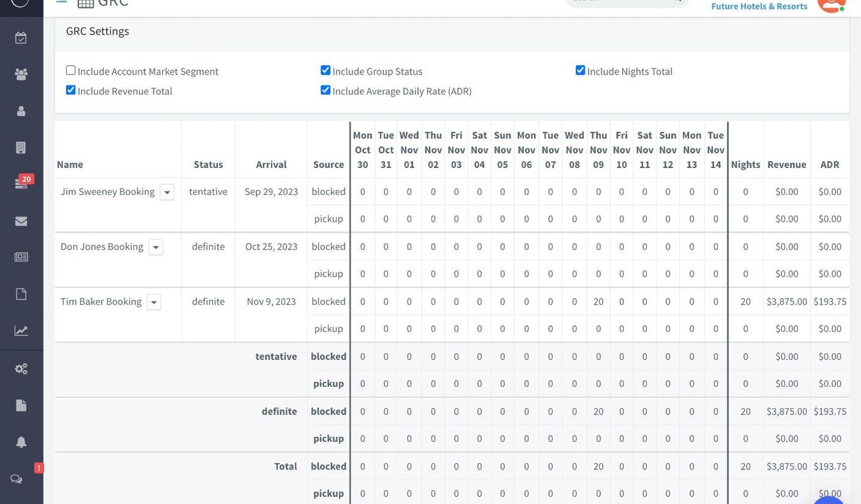Image resolution: width=861 pixels, height=504 pixels.
Task: Click the Source column header
Action: point(328,165)
